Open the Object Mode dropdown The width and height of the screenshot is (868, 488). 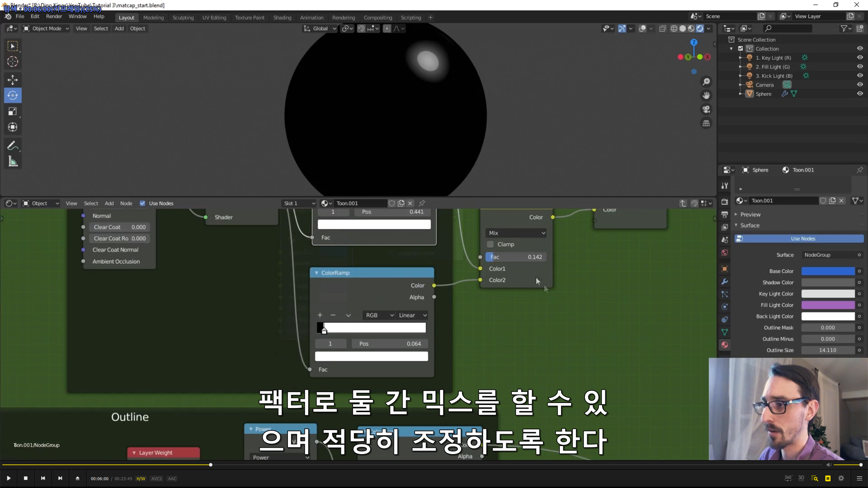coord(46,28)
